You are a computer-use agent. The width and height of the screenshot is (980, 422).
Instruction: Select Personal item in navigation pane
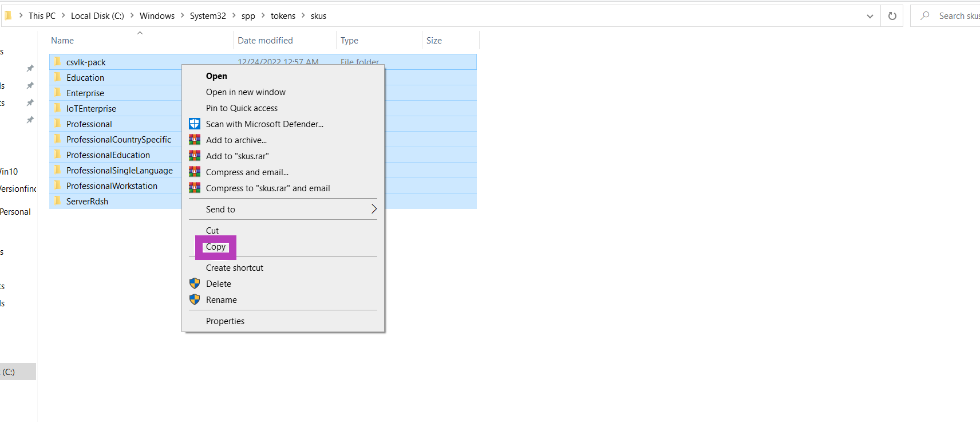tap(15, 212)
